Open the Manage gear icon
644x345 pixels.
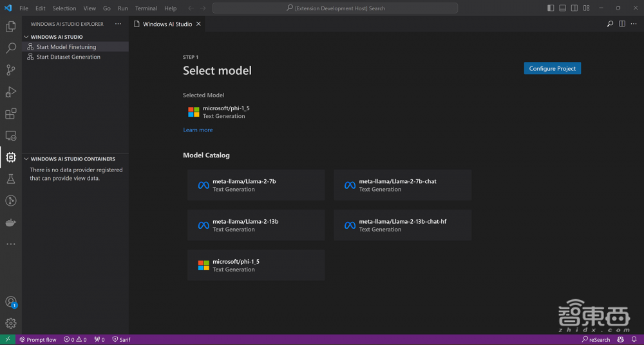[x=10, y=323]
